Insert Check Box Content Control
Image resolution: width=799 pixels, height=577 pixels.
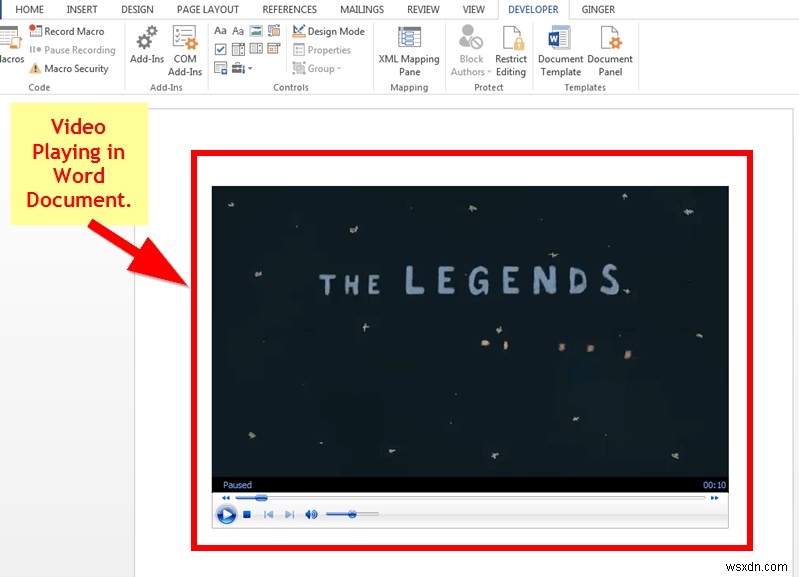[220, 49]
